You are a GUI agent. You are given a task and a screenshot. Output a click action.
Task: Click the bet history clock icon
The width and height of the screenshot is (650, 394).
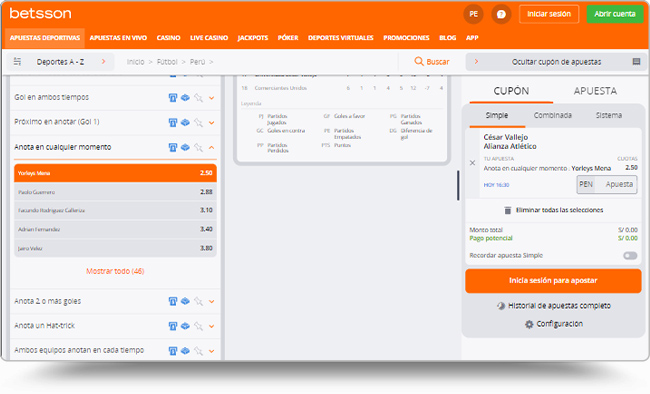click(501, 306)
